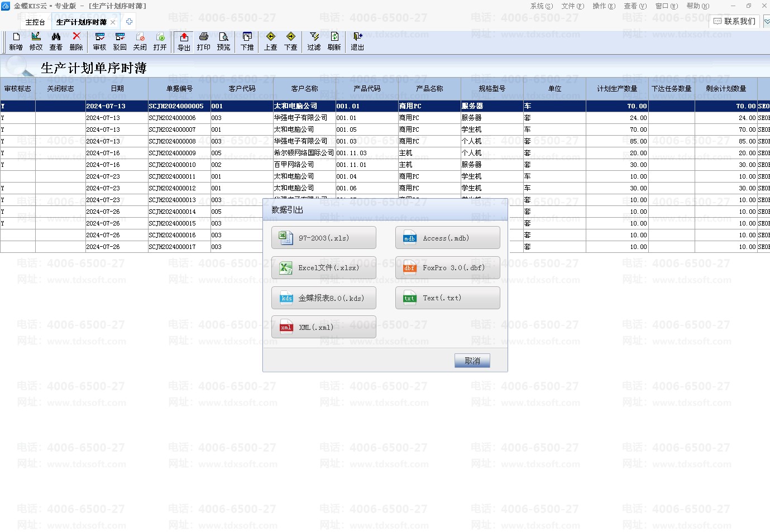The image size is (770, 532).
Task: Select order cell SCJH2024000009
Action: [x=180, y=153]
